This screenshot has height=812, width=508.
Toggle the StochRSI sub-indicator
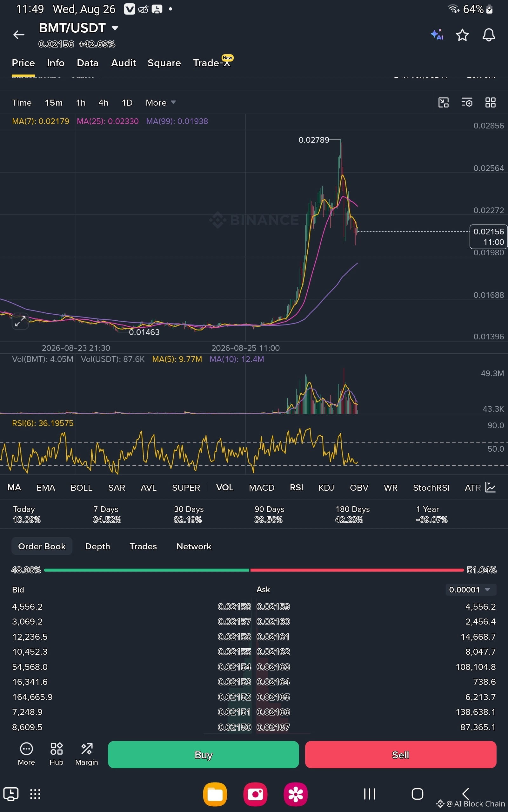tap(431, 488)
